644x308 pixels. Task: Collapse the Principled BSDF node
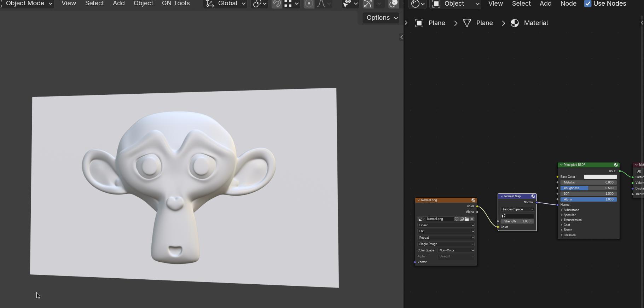(x=561, y=165)
